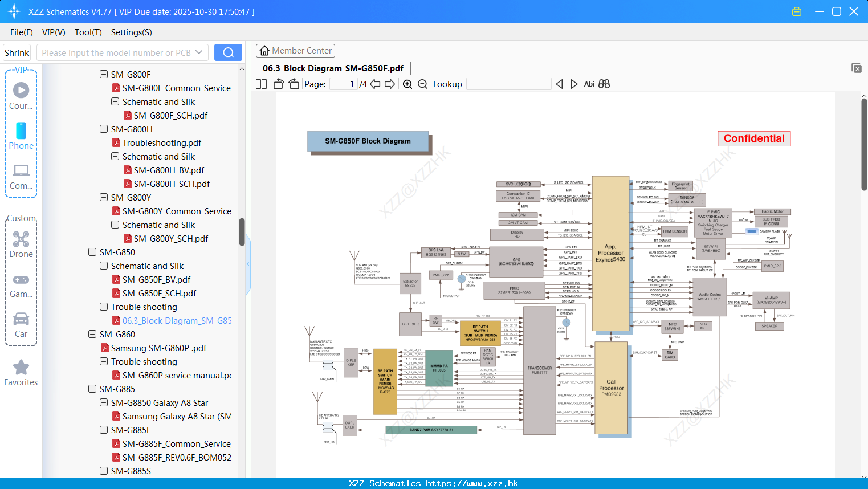
Task: Collapse the SM-G800Y tree node
Action: point(104,197)
